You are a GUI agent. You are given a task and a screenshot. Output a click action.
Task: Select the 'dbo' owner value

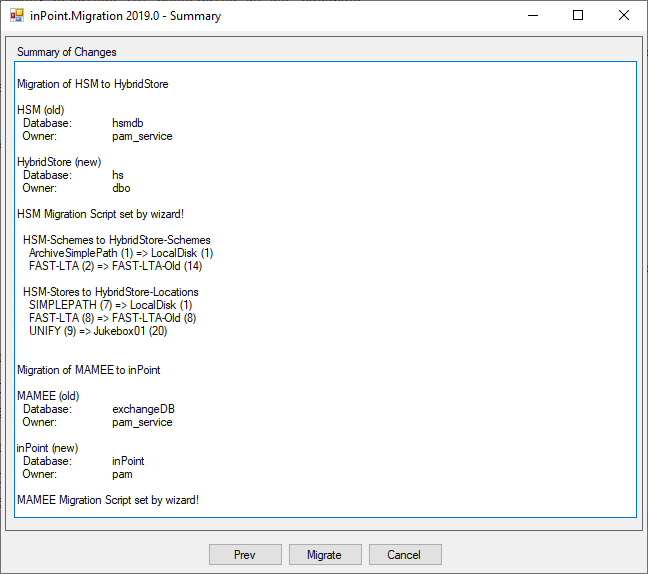point(121,188)
